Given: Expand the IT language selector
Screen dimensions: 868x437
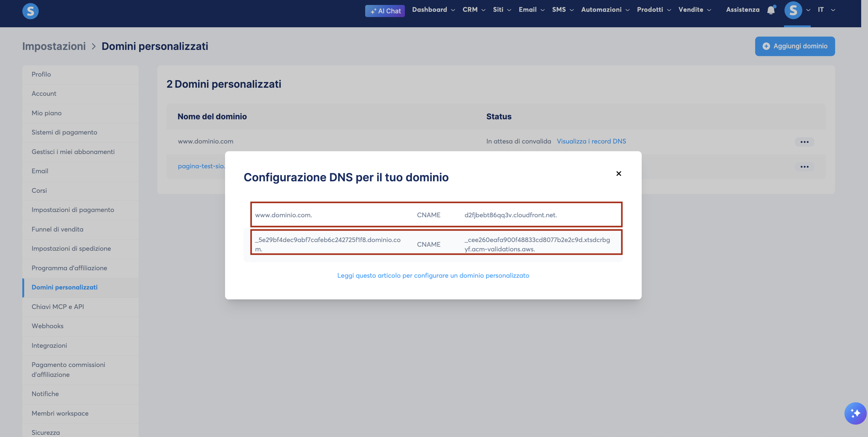Looking at the screenshot, I should click(826, 10).
